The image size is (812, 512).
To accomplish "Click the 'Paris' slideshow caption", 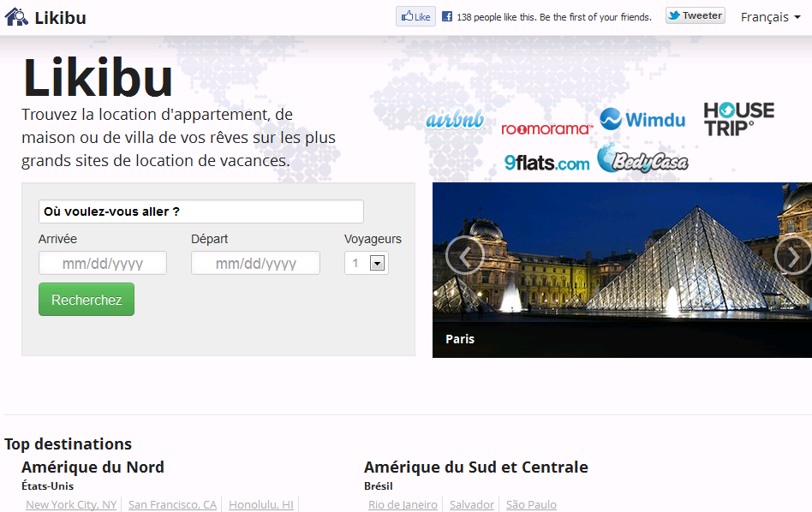I will [460, 339].
